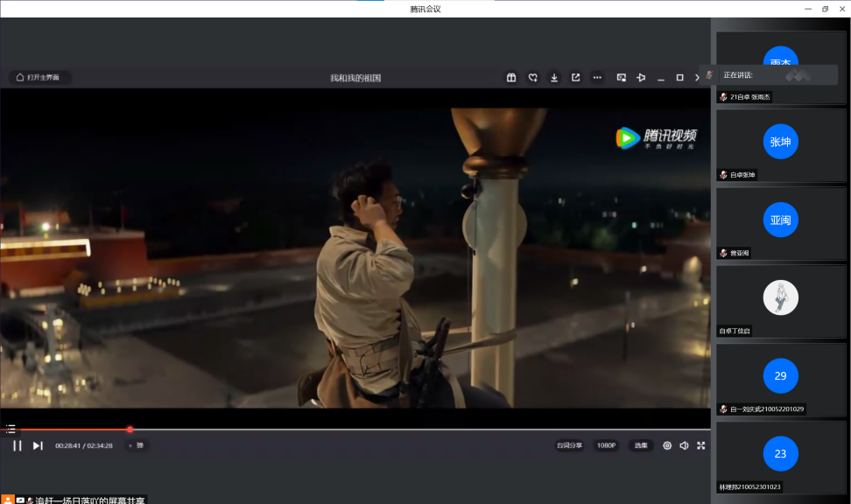This screenshot has width=851, height=504.
Task: Click the 台词分享 button
Action: pos(570,445)
